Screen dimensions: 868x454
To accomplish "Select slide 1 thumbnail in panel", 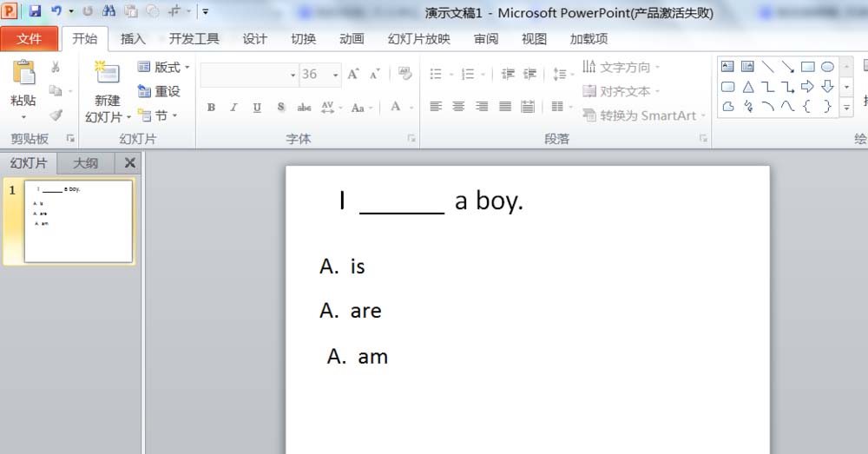I will [79, 220].
